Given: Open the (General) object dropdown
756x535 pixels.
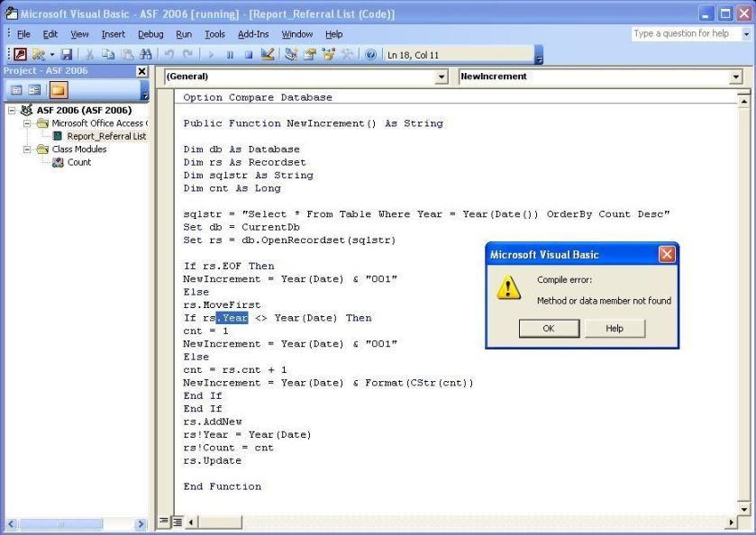Looking at the screenshot, I should [441, 77].
